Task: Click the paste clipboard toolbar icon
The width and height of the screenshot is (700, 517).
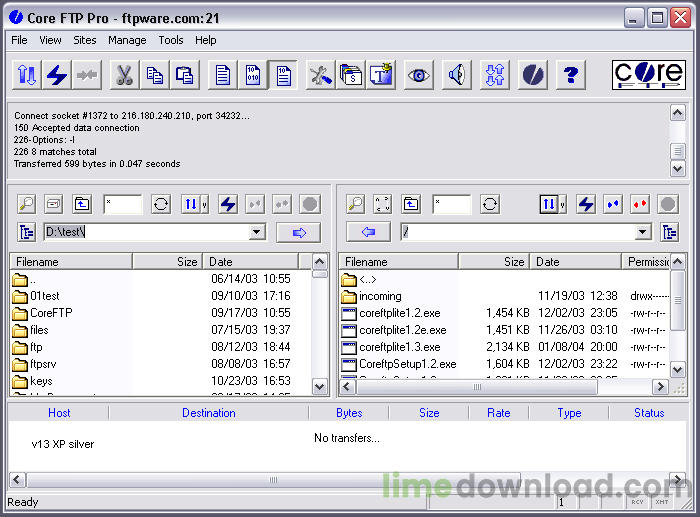Action: 185,75
